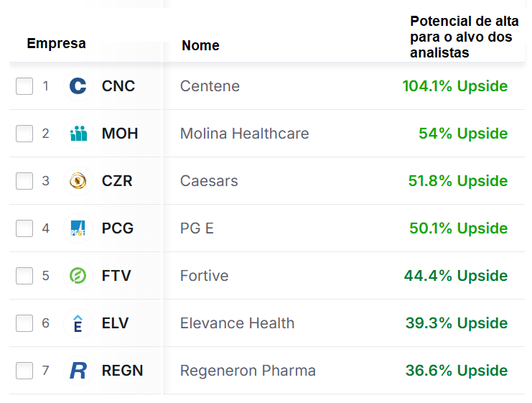Click the Centene blue C logo icon
Screen dimensions: 532x403
click(78, 86)
